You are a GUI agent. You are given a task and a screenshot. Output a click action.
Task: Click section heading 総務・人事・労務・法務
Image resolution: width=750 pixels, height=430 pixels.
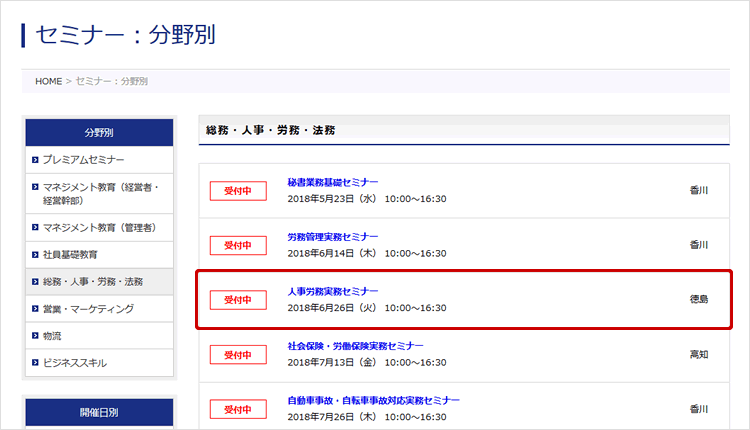(x=270, y=130)
